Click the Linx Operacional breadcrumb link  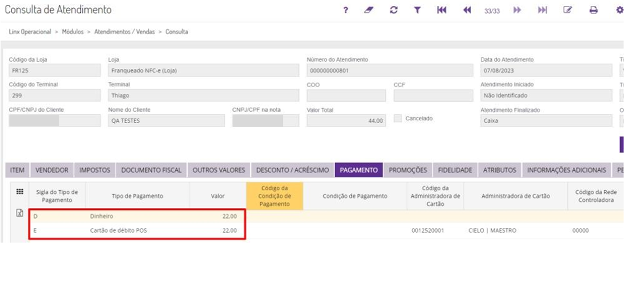tap(30, 32)
